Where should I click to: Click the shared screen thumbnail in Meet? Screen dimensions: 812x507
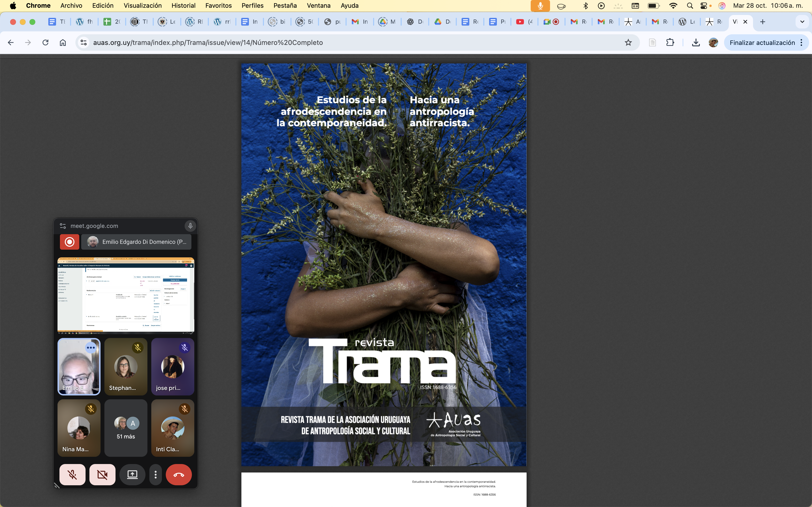(126, 296)
